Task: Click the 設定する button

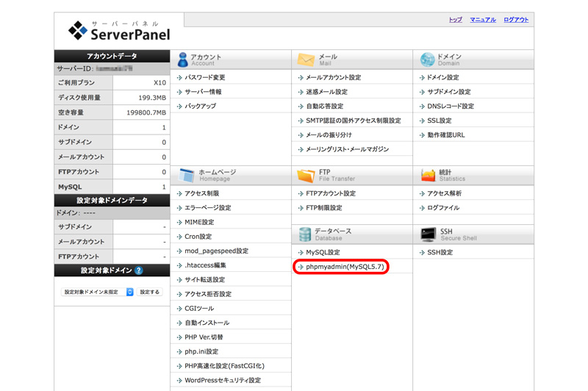Action: tap(150, 292)
